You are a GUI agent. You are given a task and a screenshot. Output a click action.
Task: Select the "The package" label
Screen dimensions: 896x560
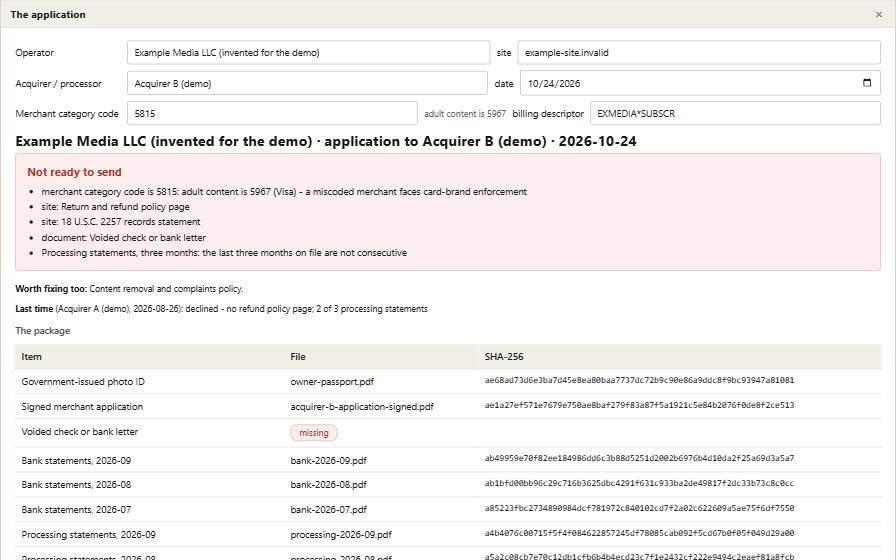point(43,331)
